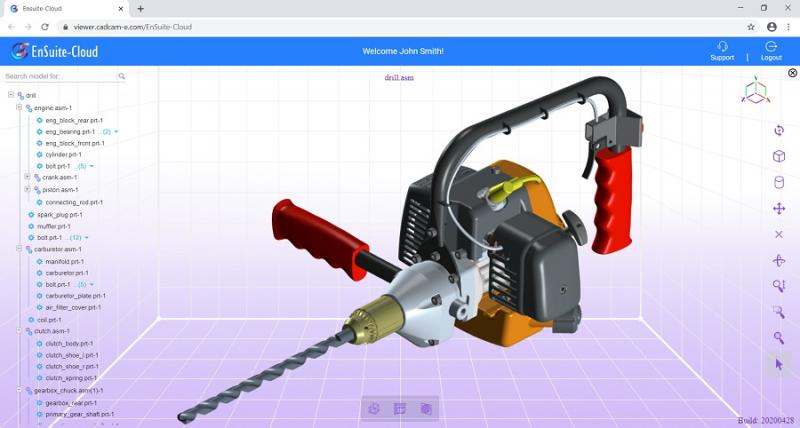The width and height of the screenshot is (800, 428).
Task: Click the search magnifier icon in model search
Action: [121, 76]
